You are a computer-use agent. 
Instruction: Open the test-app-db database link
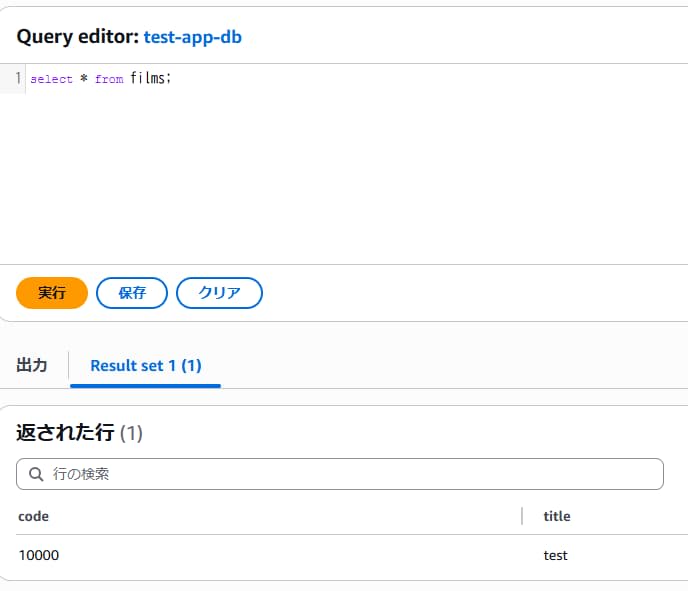click(192, 37)
